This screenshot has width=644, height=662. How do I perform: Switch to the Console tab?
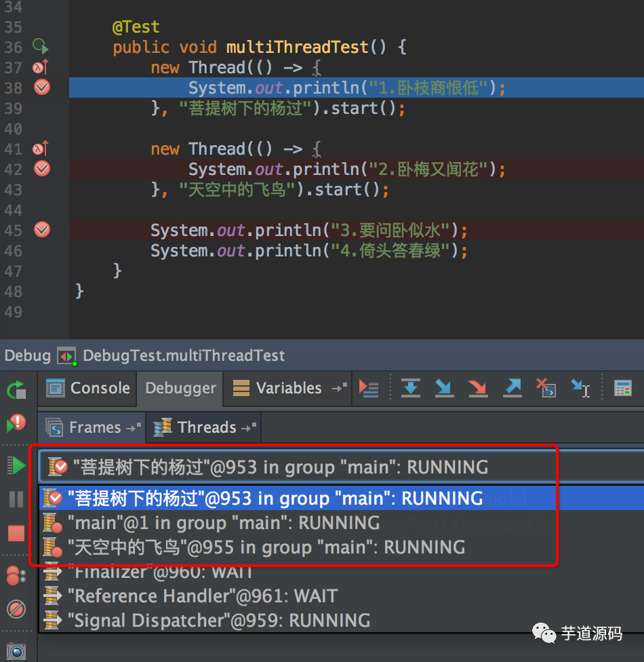(x=88, y=388)
